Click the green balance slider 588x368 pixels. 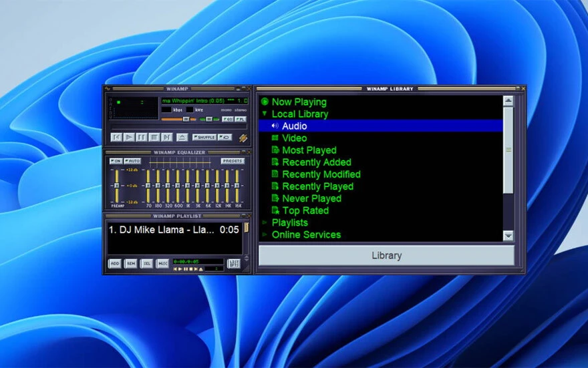(x=209, y=119)
